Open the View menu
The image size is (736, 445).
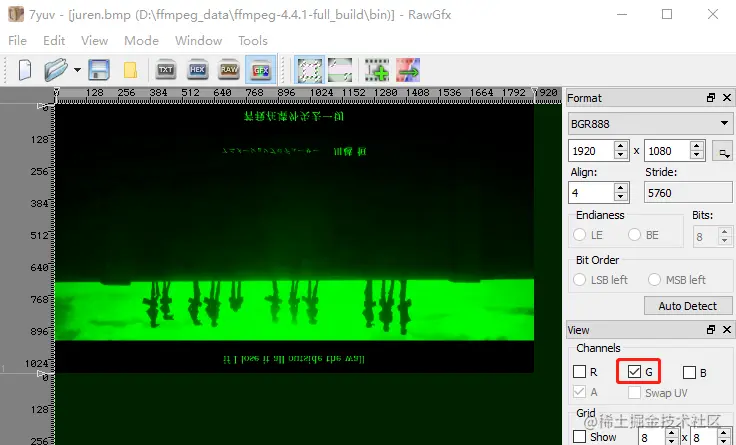[x=94, y=41]
